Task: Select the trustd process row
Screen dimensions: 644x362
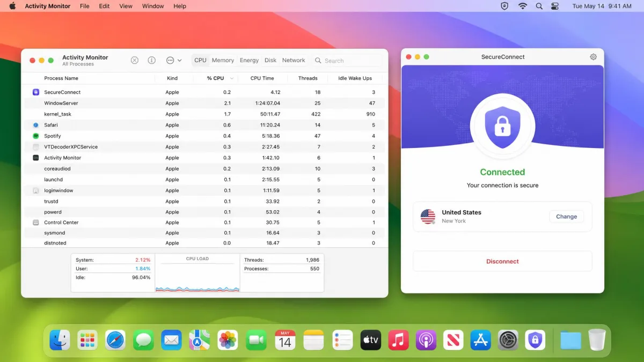Action: pyautogui.click(x=204, y=201)
